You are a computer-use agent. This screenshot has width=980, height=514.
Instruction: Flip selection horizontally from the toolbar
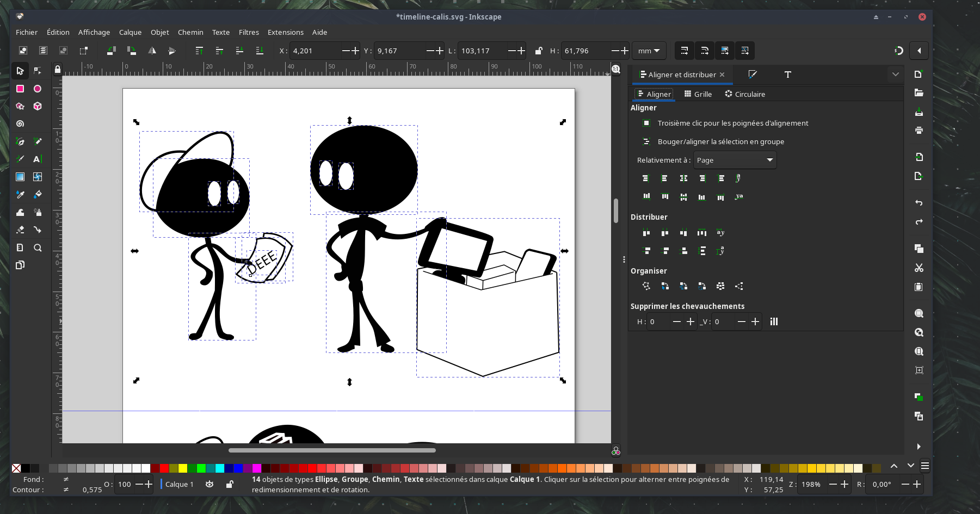point(152,51)
